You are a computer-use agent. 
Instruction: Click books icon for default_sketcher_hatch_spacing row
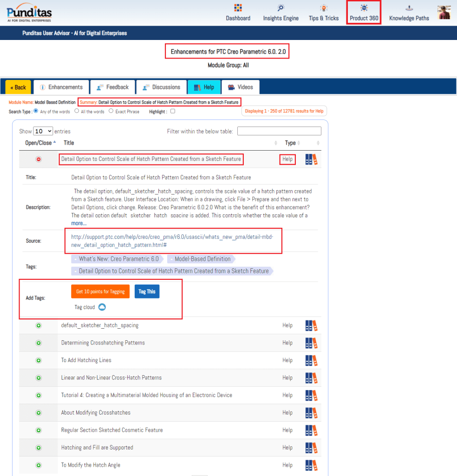click(311, 325)
